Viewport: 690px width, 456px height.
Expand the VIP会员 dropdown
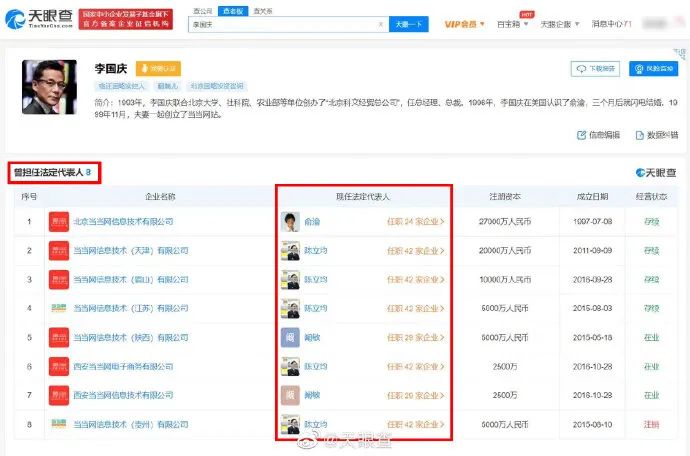click(x=464, y=24)
